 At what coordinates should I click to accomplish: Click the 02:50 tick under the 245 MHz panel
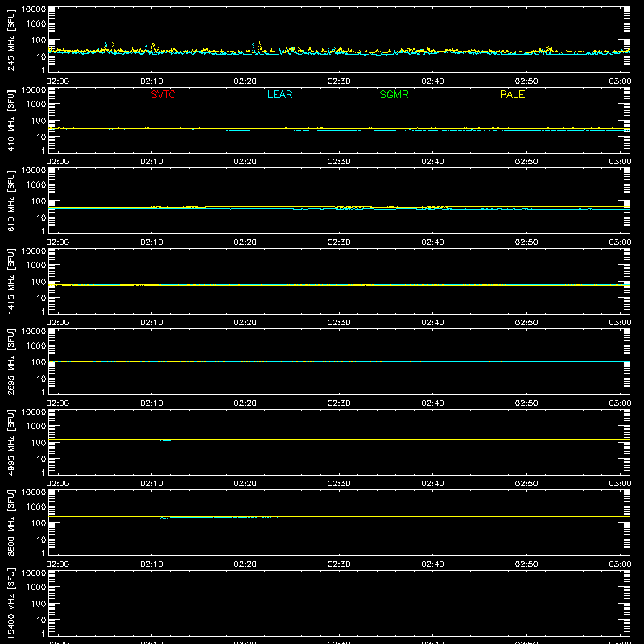click(526, 81)
